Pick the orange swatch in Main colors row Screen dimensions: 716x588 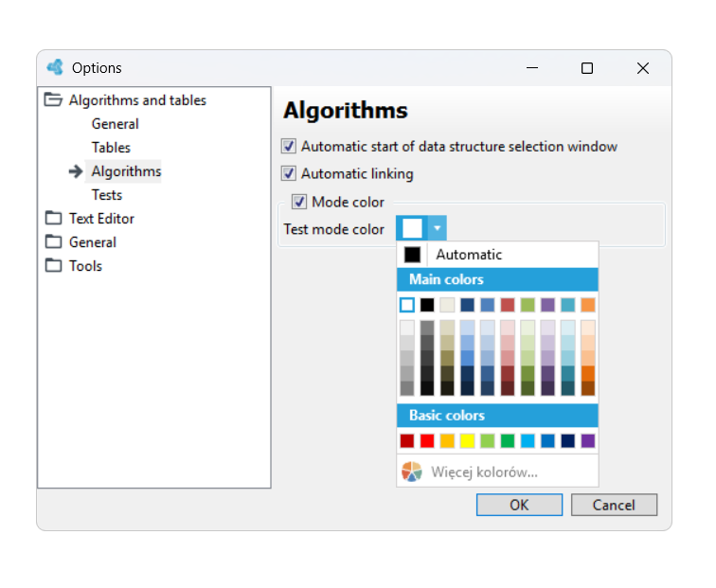588,305
